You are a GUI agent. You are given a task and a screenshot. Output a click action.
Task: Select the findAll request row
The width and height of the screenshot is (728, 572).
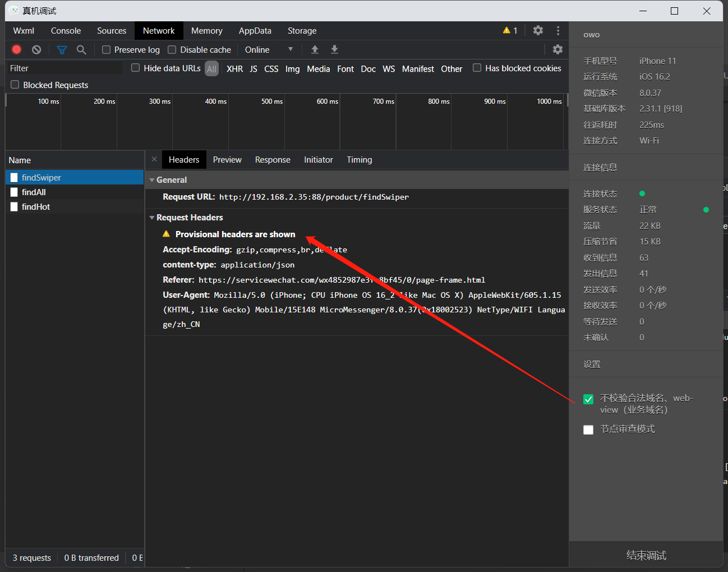tap(75, 192)
